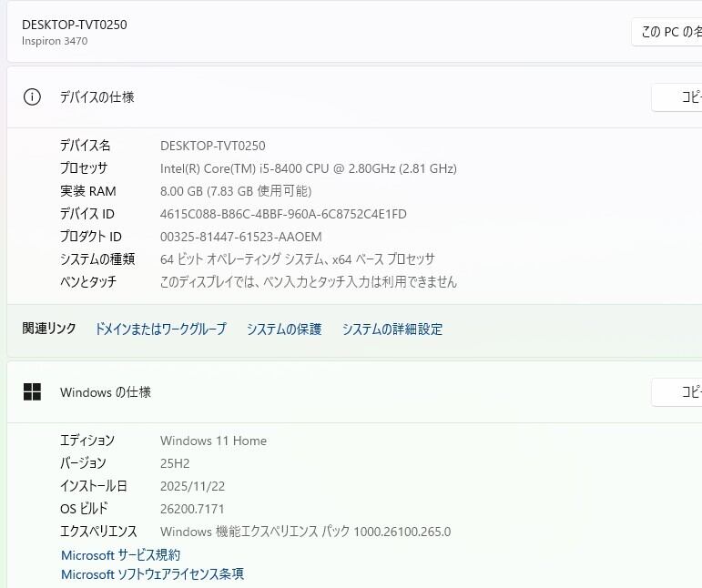Click the OS ビルド label
702x588 pixels.
(84, 508)
